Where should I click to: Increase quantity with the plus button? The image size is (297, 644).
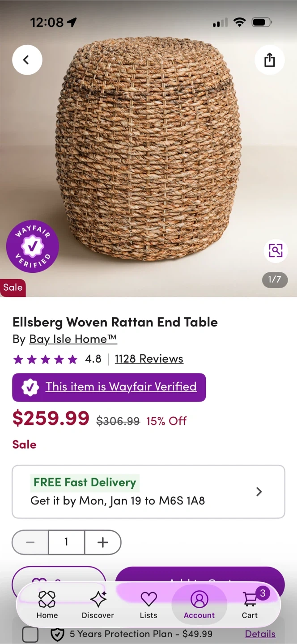(x=103, y=542)
